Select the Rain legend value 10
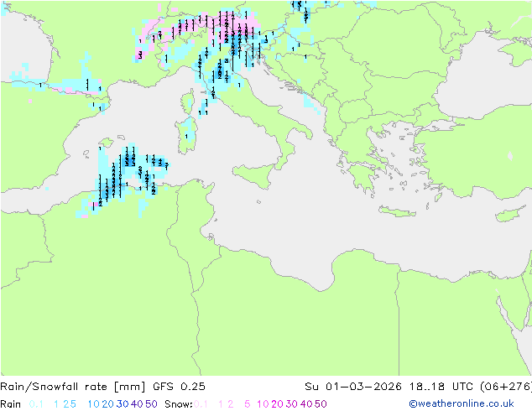 click(94, 404)
